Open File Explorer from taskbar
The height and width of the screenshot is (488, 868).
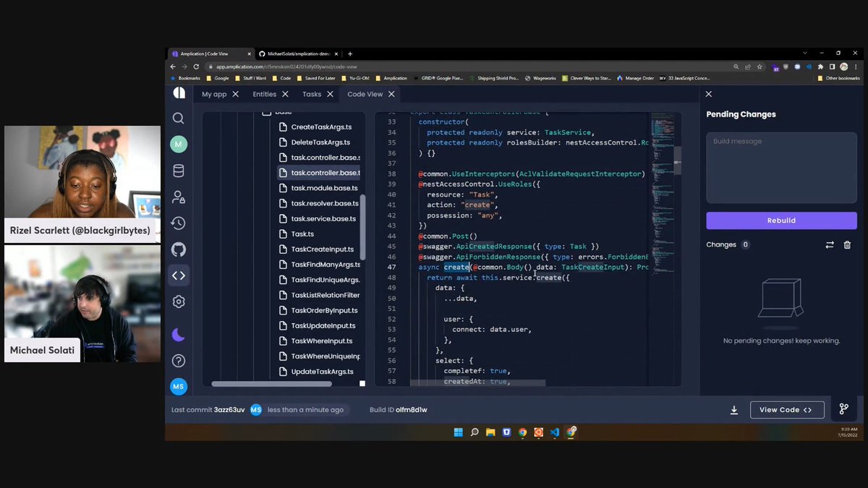click(x=490, y=432)
